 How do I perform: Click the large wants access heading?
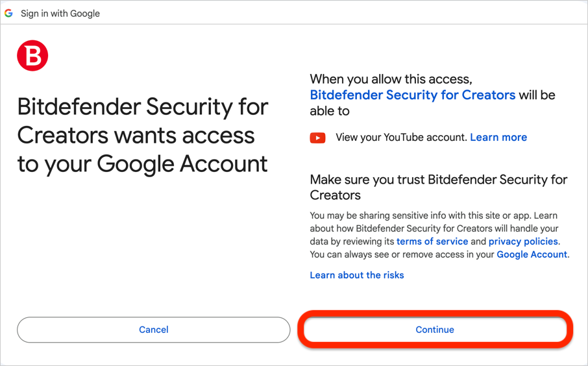(x=143, y=135)
